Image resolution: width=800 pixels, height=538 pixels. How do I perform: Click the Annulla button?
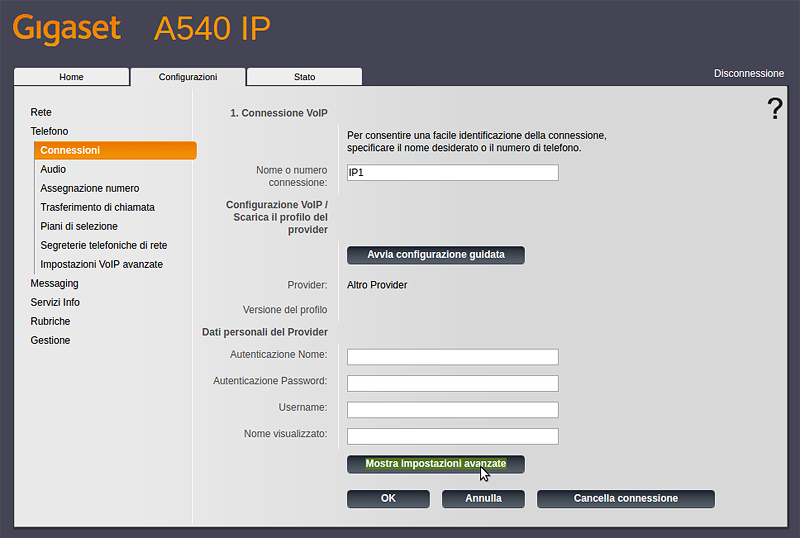483,499
